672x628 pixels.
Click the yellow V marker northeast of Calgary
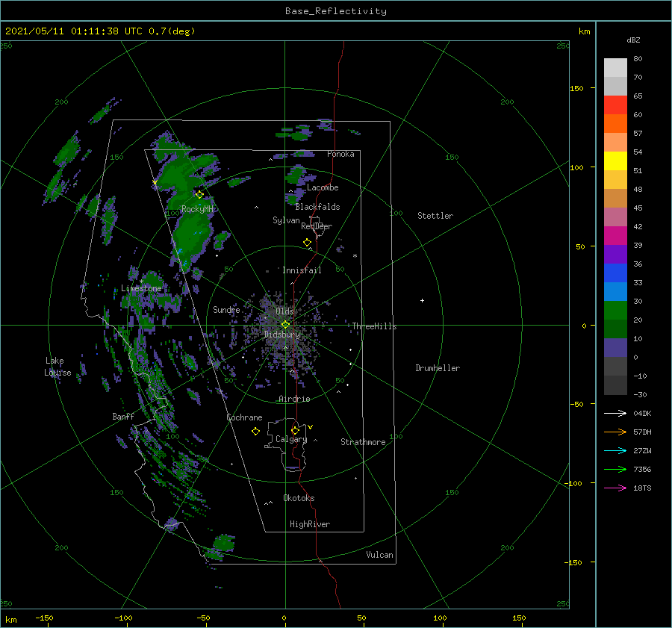coord(310,427)
